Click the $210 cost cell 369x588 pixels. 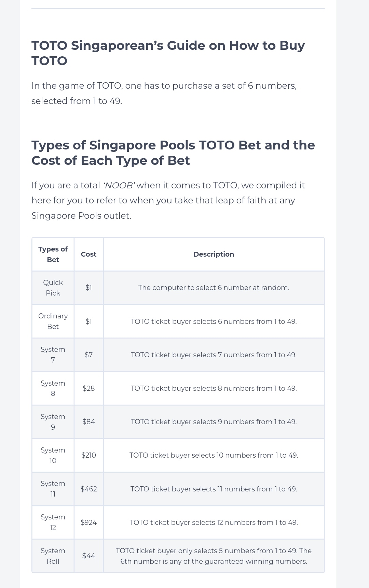88,455
